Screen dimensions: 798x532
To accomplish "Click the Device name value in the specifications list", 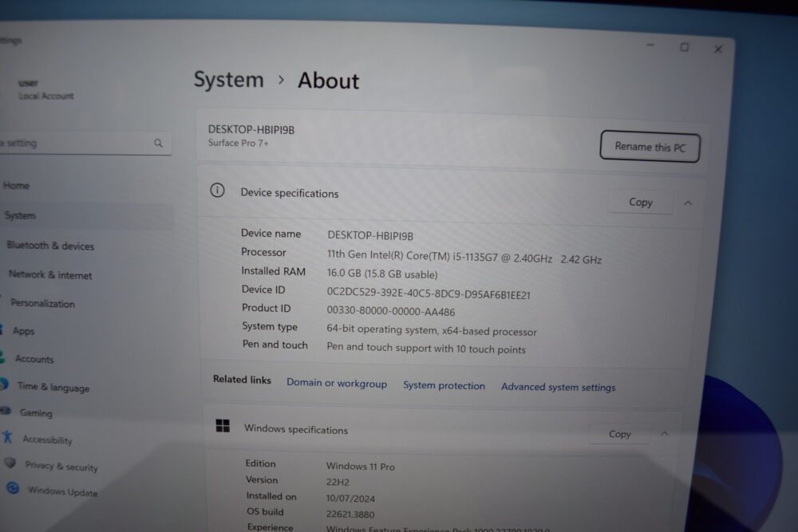I will 370,235.
